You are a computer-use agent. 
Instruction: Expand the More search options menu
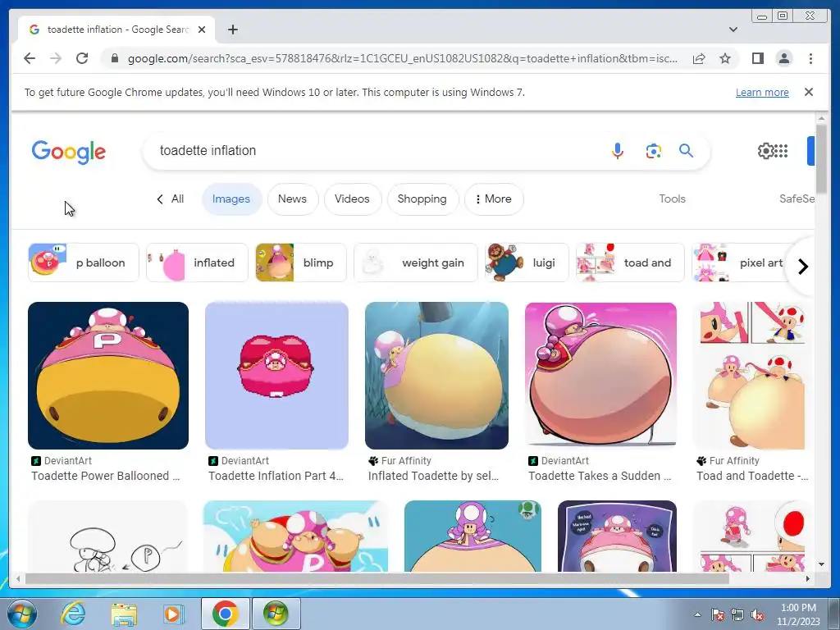coord(493,199)
